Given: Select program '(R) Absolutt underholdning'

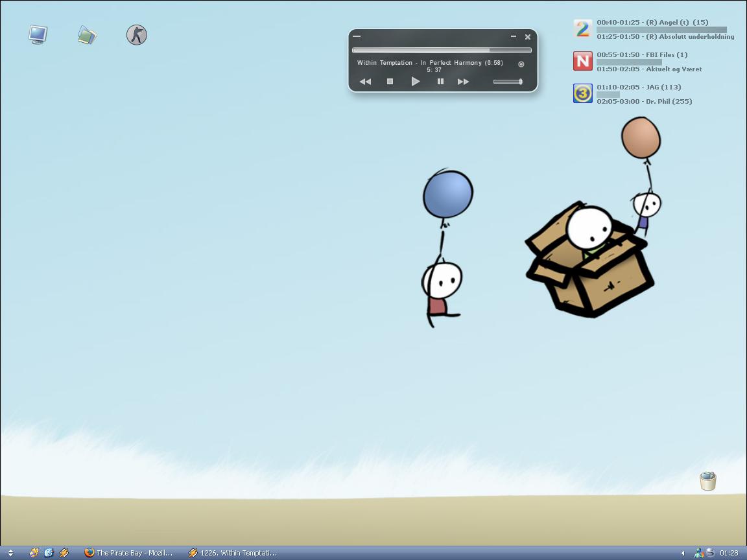Looking at the screenshot, I should pos(690,37).
